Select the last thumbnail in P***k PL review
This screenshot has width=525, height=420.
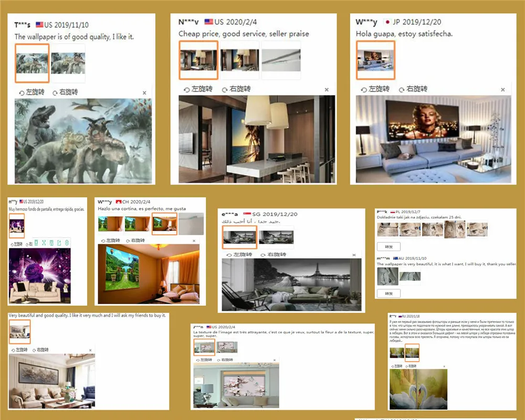[x=477, y=229]
